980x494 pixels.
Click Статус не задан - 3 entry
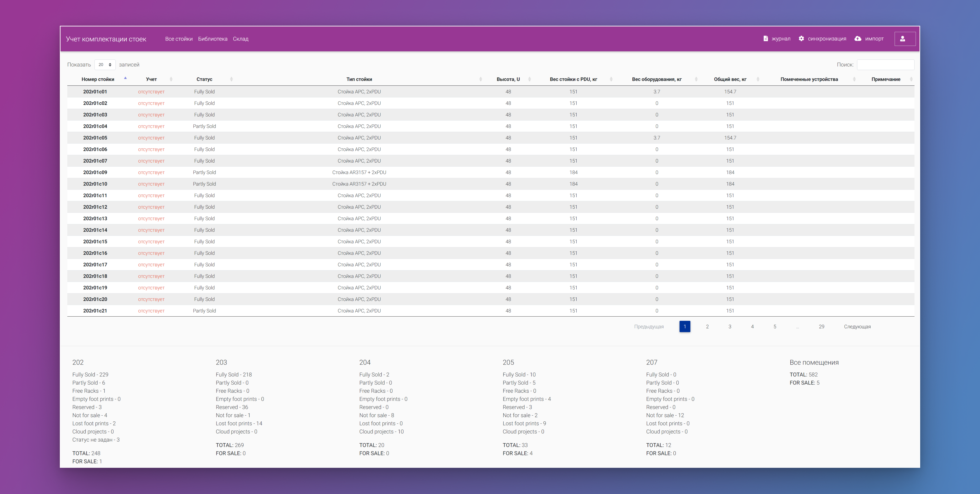pos(96,440)
